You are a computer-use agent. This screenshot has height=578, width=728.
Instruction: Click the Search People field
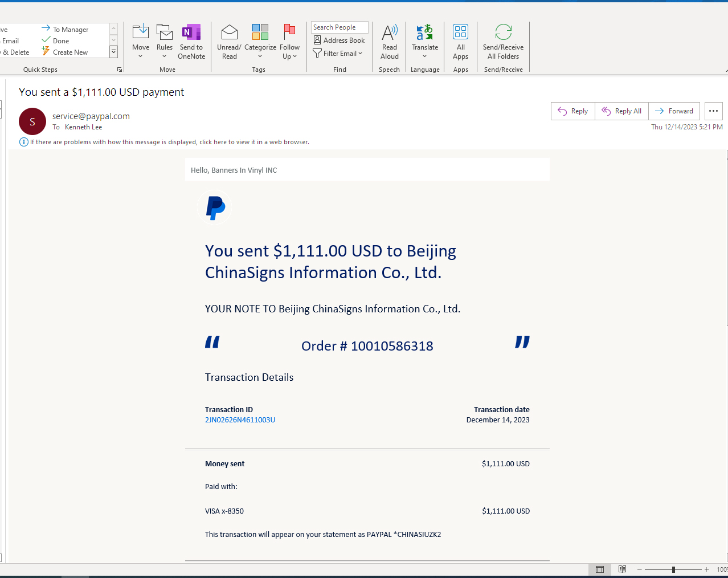[x=340, y=27]
